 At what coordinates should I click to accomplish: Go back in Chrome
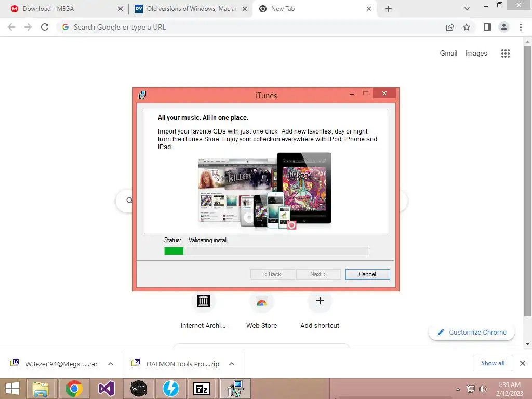[x=11, y=27]
